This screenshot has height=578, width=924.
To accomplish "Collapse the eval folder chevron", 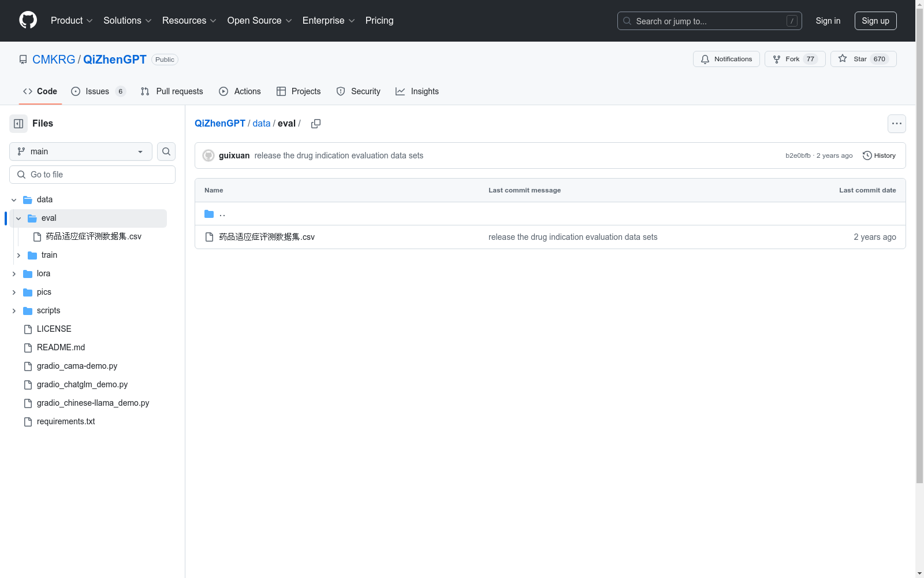I will pos(18,218).
